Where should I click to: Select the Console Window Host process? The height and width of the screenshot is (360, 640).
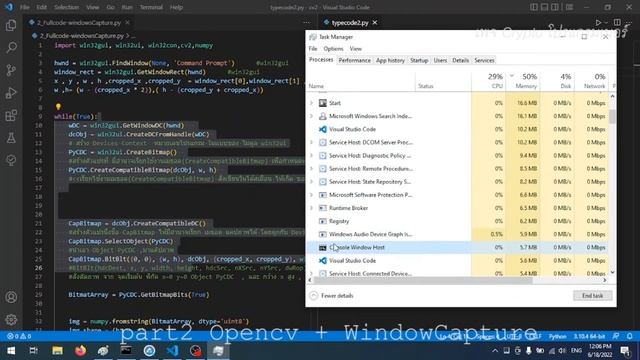(457, 247)
